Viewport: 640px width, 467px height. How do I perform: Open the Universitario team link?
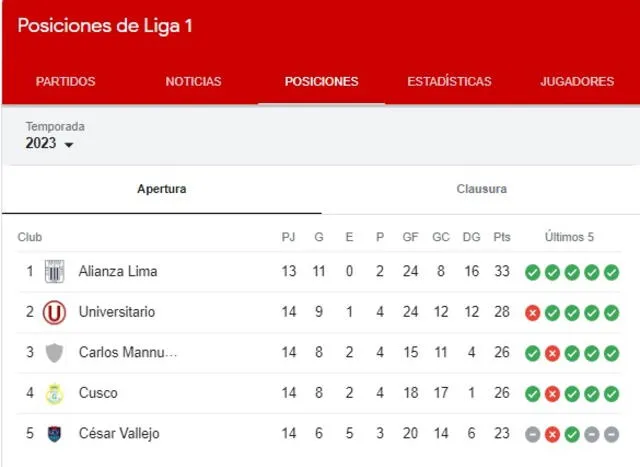pos(117,312)
